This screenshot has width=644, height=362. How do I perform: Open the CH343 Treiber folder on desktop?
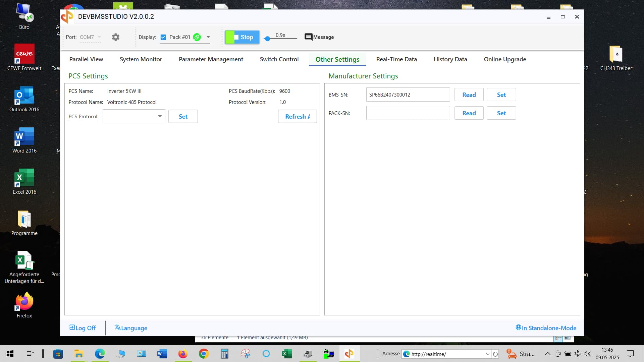point(616,58)
